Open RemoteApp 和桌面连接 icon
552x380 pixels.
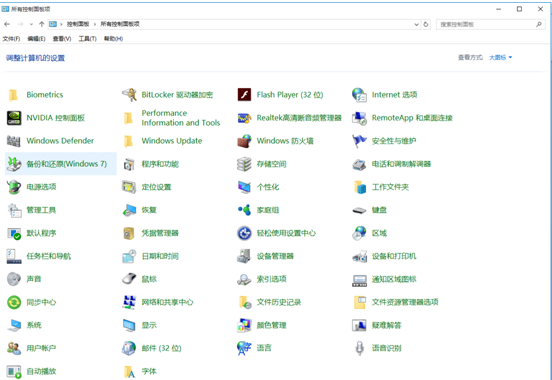[x=359, y=118]
